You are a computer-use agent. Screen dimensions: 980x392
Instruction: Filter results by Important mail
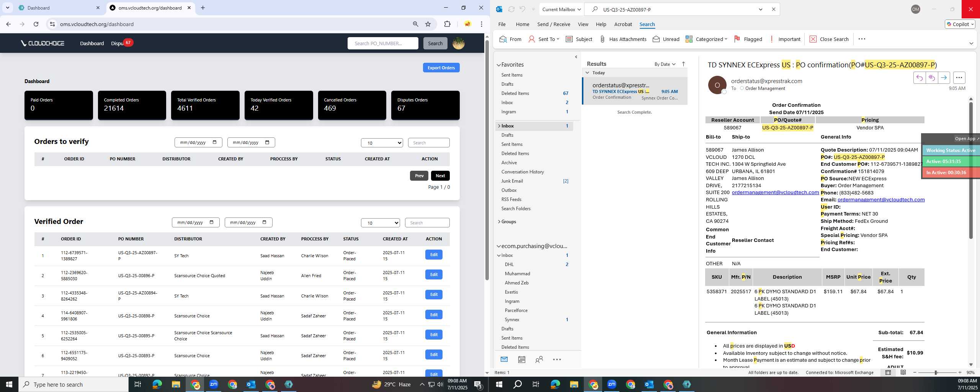pos(785,39)
